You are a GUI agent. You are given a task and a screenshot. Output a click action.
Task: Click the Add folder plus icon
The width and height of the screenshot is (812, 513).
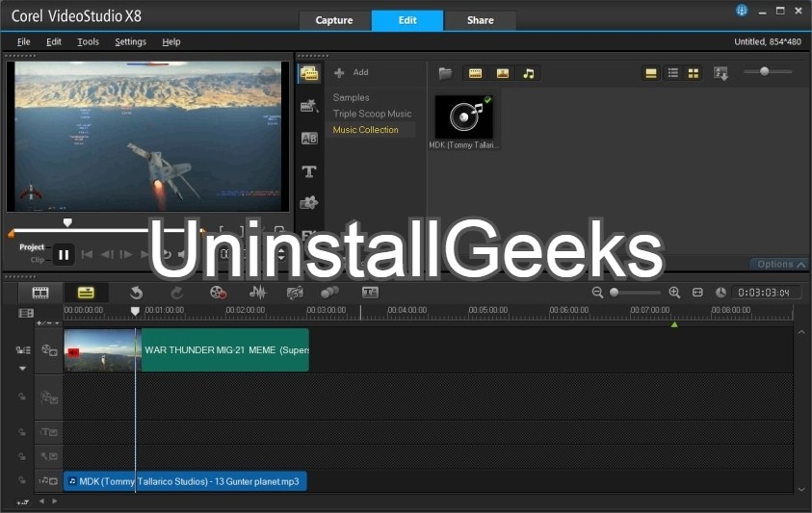click(x=339, y=73)
